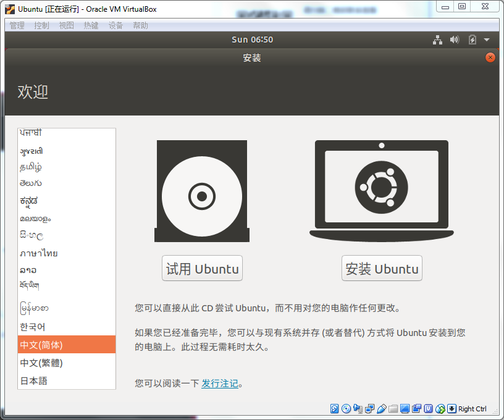Viewport: 504px width, 420px height.
Task: Open the USB devices status icon
Action: (x=381, y=408)
